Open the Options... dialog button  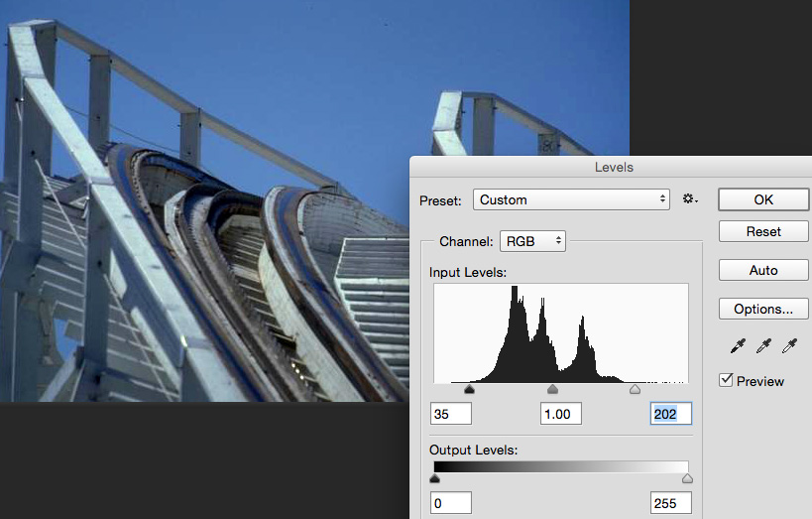pos(763,309)
